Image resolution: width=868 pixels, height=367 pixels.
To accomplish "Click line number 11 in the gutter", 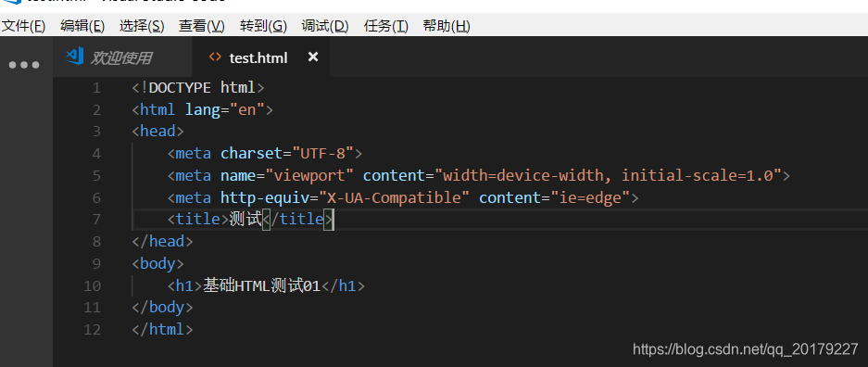I will pos(93,307).
